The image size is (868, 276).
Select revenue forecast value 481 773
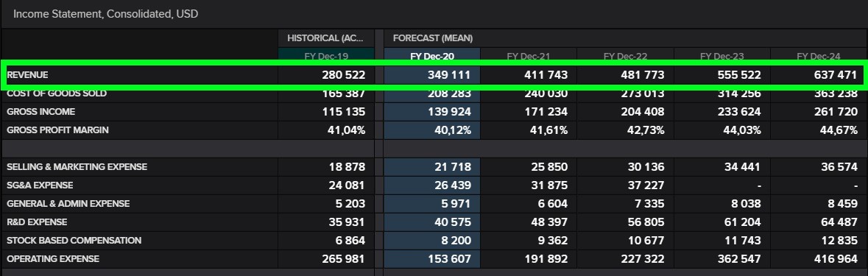click(x=643, y=74)
